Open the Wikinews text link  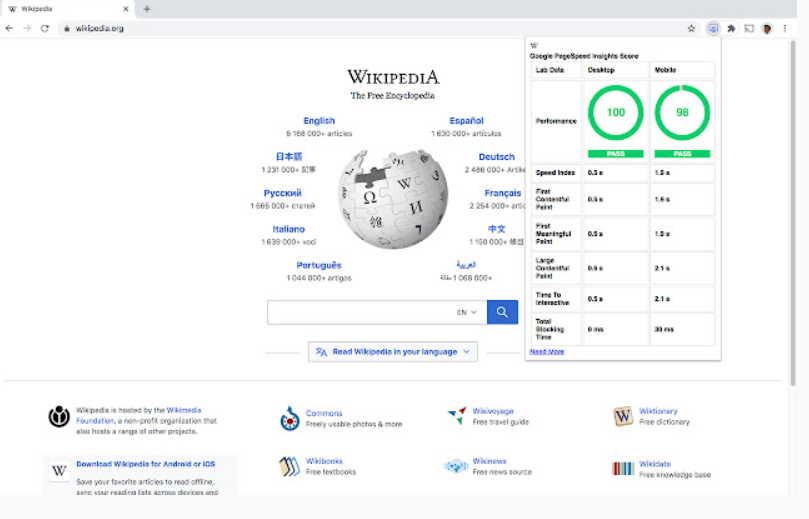[489, 461]
